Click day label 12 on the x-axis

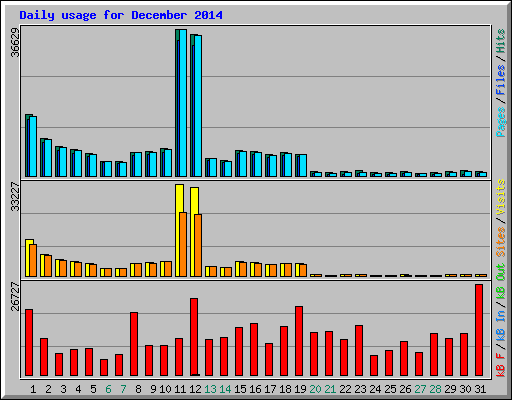point(195,389)
